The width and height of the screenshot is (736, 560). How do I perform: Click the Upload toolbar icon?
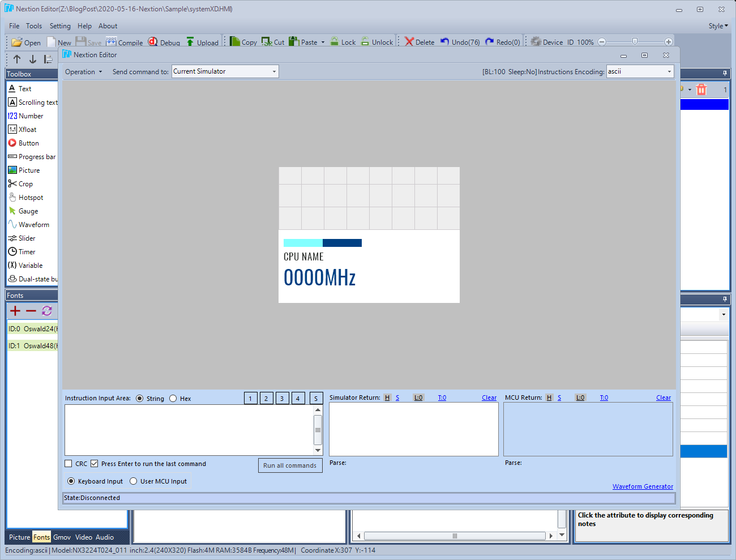pyautogui.click(x=202, y=42)
